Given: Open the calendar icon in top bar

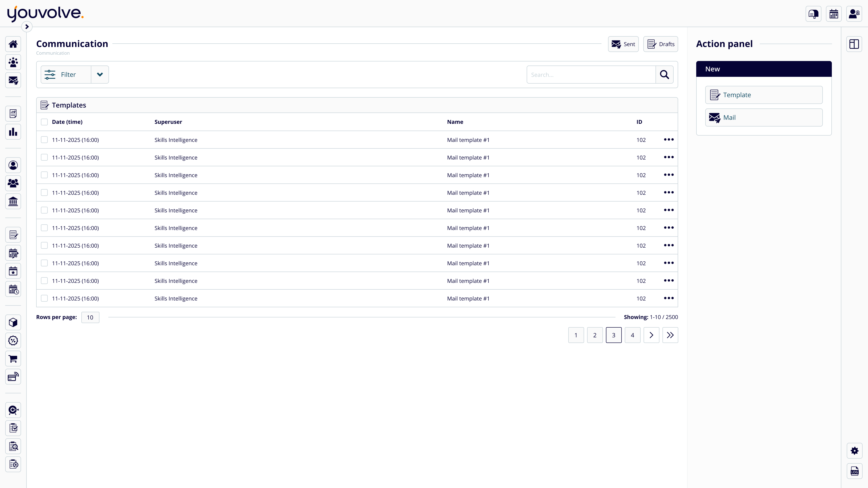Looking at the screenshot, I should tap(834, 14).
